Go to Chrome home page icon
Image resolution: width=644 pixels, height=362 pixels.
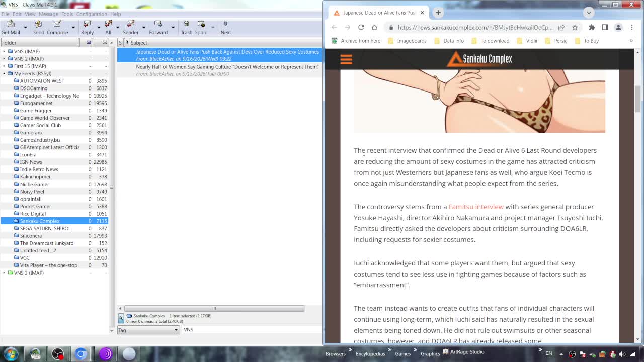tap(374, 27)
